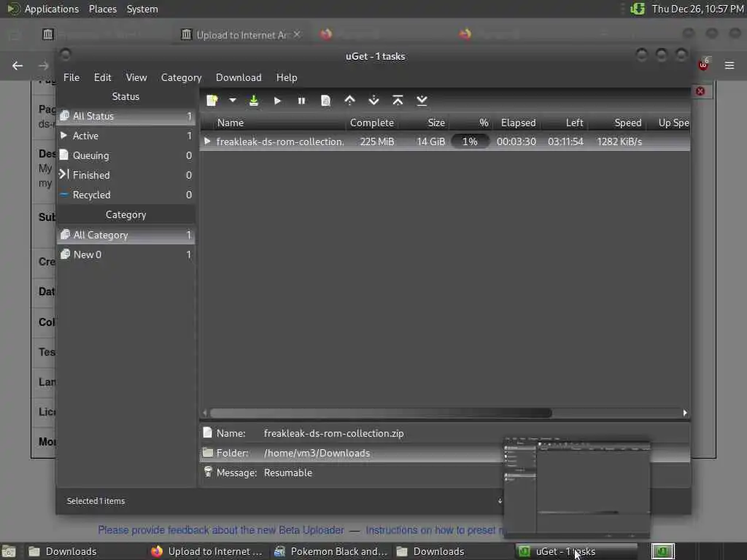Open the Help menu in uGet
Screen dimensions: 747x560
click(287, 77)
